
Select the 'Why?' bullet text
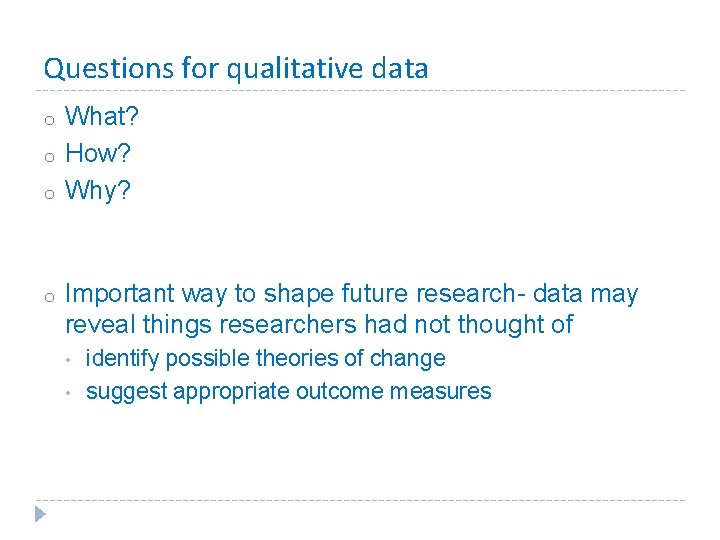(98, 191)
